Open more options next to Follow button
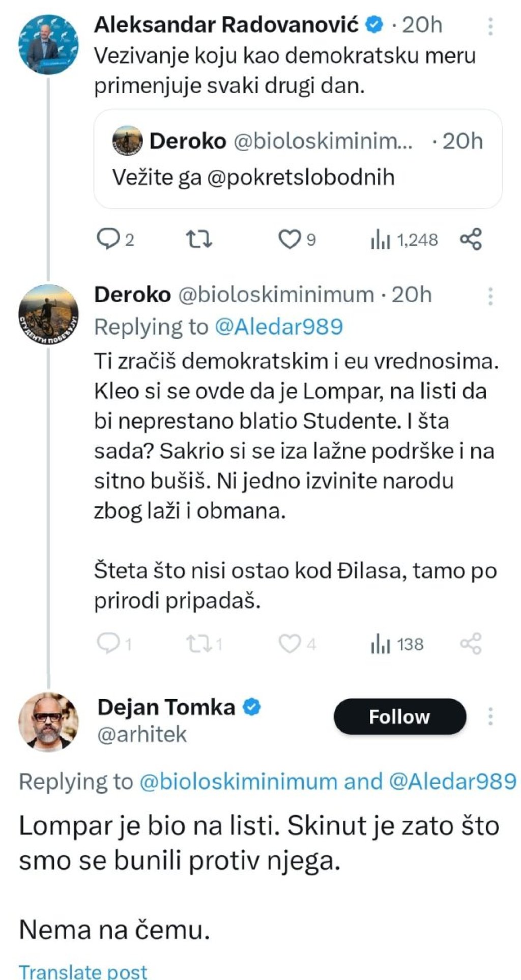The image size is (521, 980). [490, 716]
